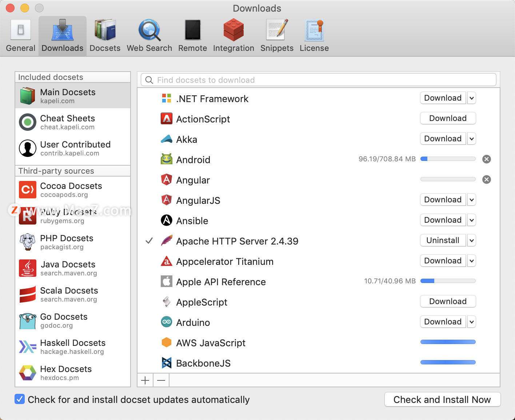Click Check and Install Now button
Viewport: 515px width, 420px height.
442,400
